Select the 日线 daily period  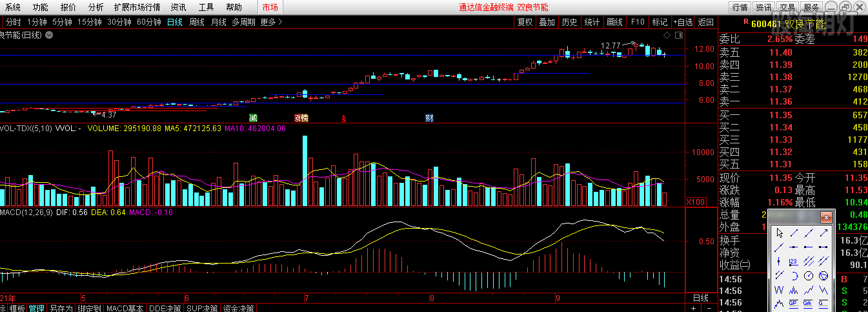point(175,22)
